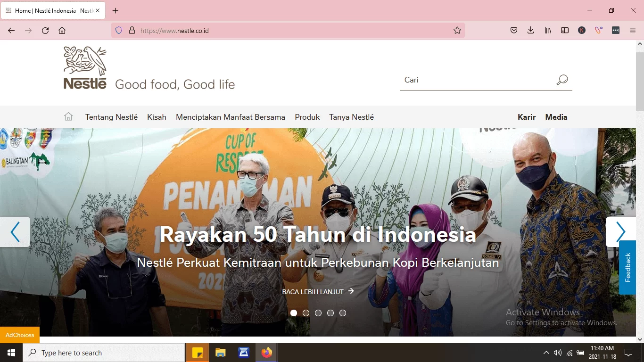The height and width of the screenshot is (362, 644).
Task: Click the AdChoices button
Action: click(x=20, y=335)
